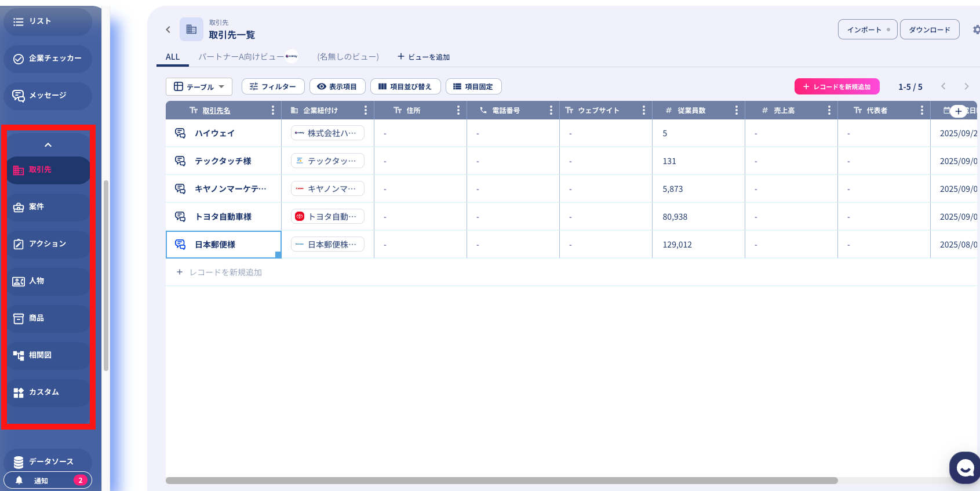Screen dimensions: 980x491
Task: Go to next page with right arrow
Action: pos(967,86)
